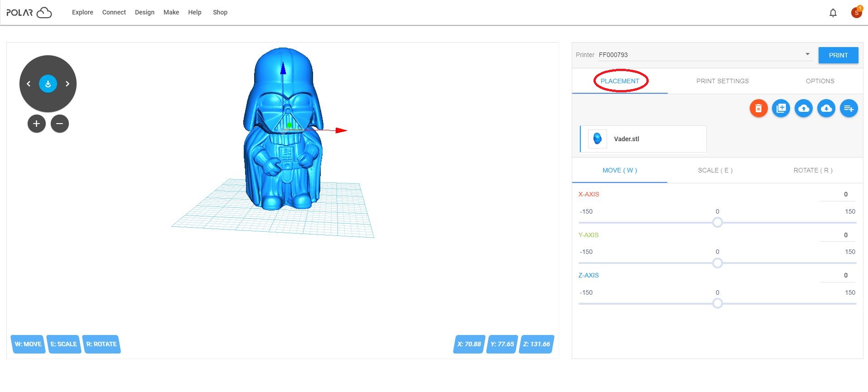Click the X-AXIS slider handle
The width and height of the screenshot is (868, 392).
(x=717, y=222)
